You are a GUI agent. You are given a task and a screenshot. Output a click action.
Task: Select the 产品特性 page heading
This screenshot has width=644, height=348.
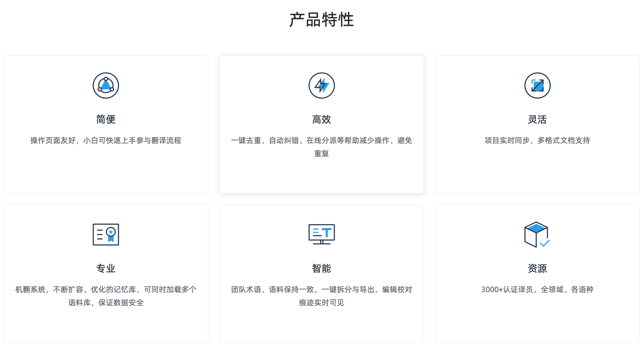(x=322, y=20)
